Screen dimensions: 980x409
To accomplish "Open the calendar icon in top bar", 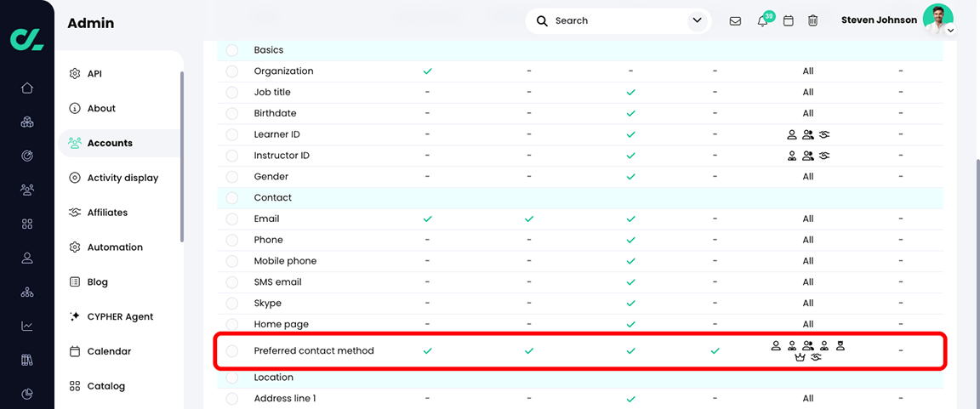I will [789, 20].
